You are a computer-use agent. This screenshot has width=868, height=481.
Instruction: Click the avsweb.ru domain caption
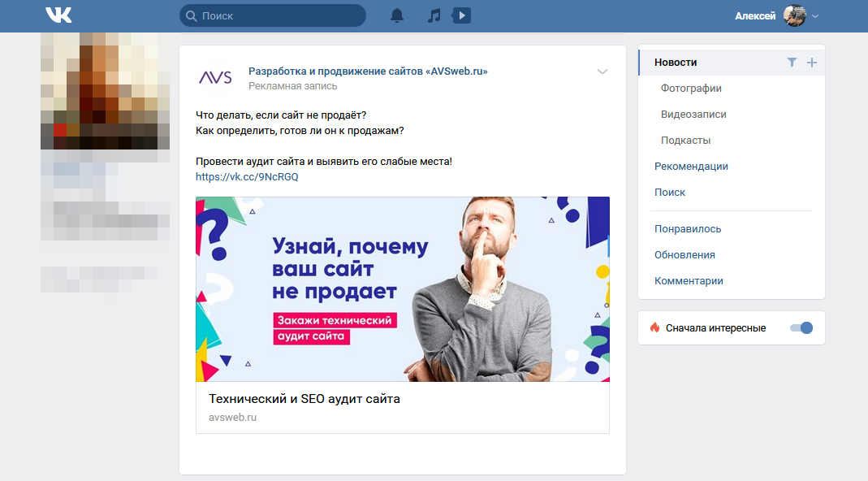[232, 418]
